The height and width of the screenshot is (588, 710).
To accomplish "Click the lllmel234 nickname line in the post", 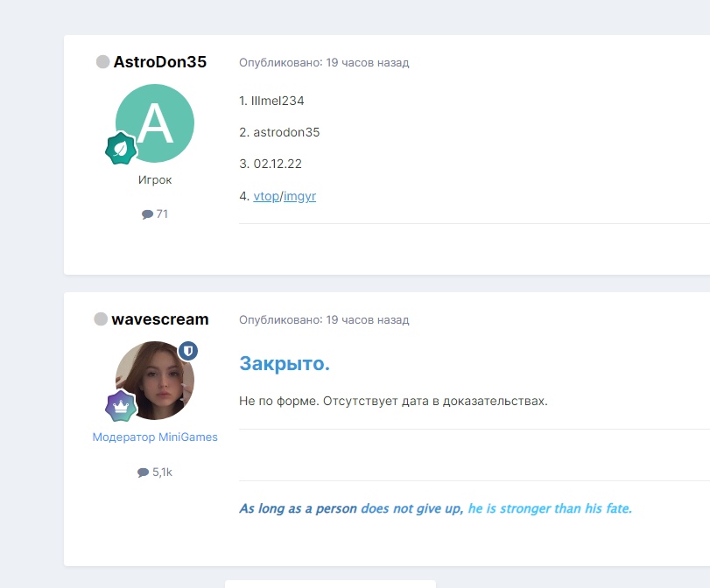I will 278,101.
